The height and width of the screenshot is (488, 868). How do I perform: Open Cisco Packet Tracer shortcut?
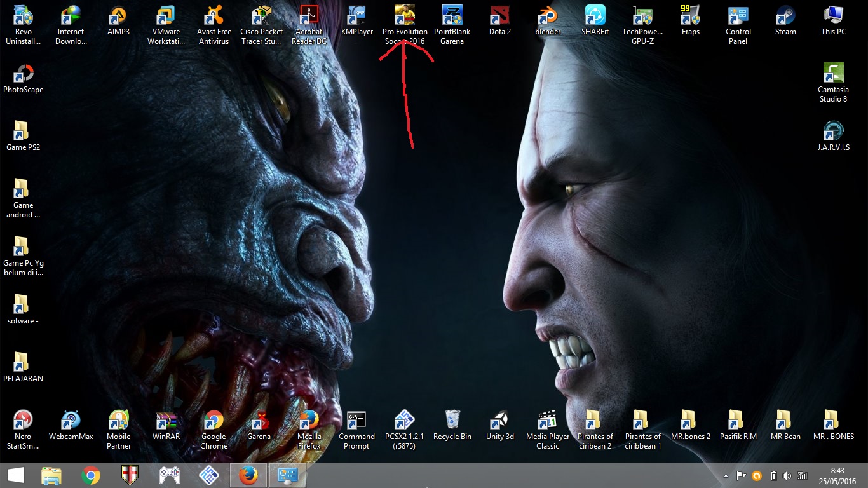pyautogui.click(x=261, y=25)
